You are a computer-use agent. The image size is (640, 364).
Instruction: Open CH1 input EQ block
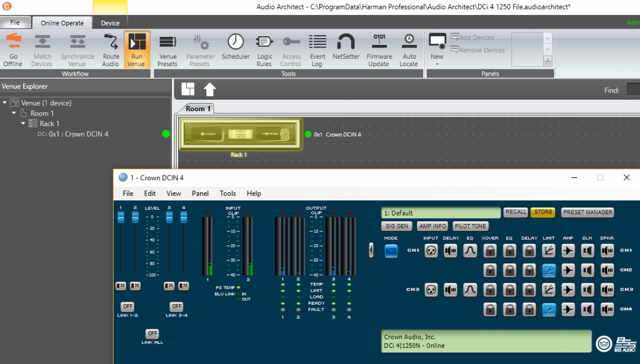point(470,251)
